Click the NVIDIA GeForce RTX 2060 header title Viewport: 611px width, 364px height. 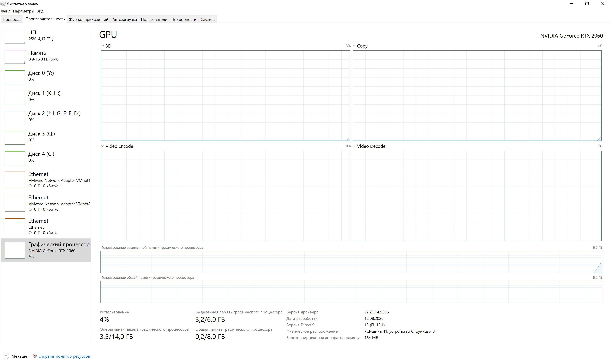pos(572,36)
